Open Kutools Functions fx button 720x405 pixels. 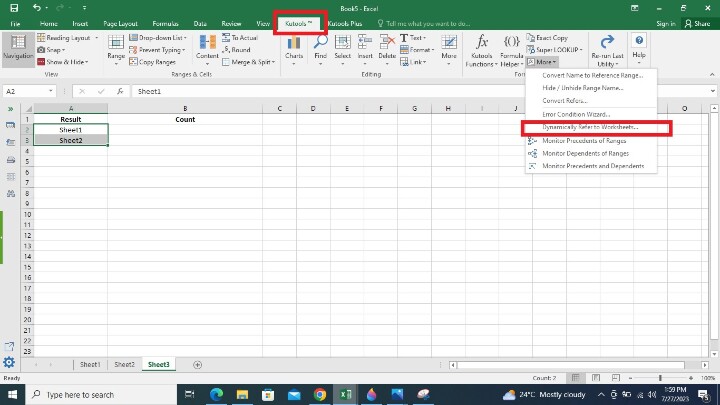[x=481, y=50]
